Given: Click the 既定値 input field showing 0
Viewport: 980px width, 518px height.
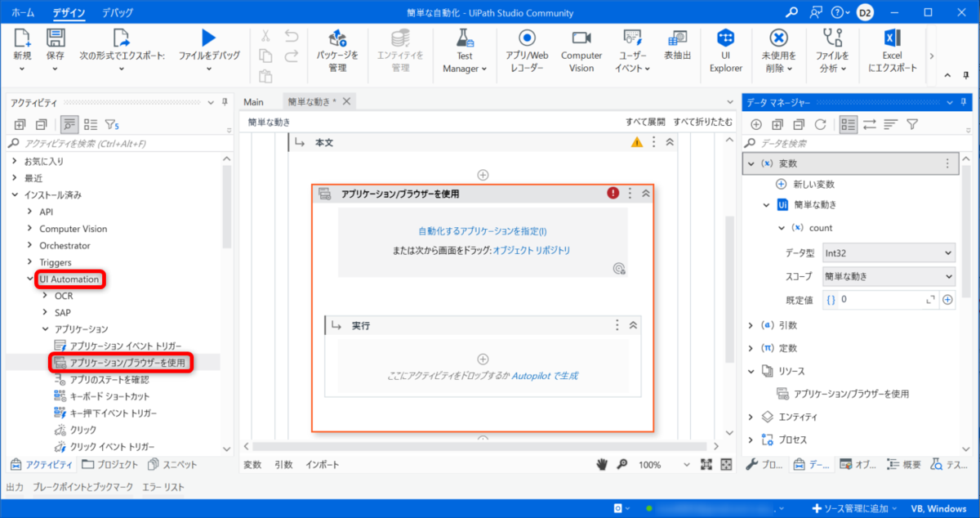Looking at the screenshot, I should pyautogui.click(x=880, y=300).
